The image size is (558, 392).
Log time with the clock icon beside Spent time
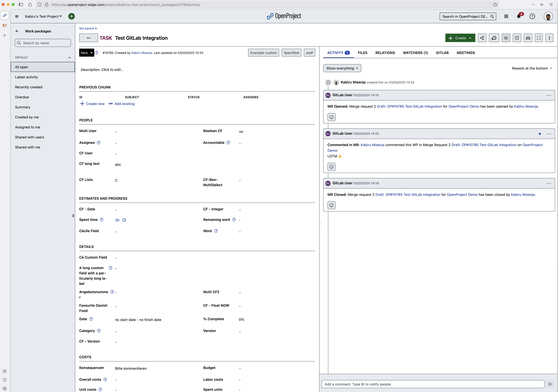pyautogui.click(x=124, y=220)
